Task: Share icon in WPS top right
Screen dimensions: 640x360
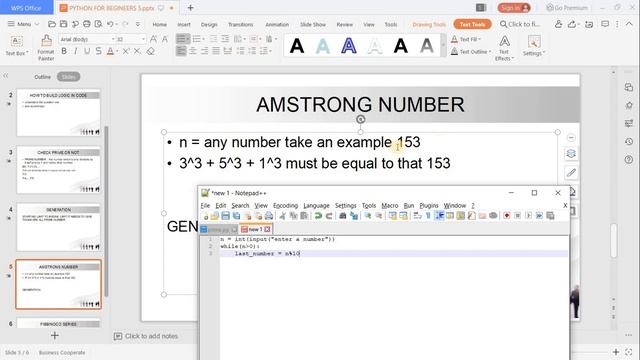Action: tap(572, 24)
